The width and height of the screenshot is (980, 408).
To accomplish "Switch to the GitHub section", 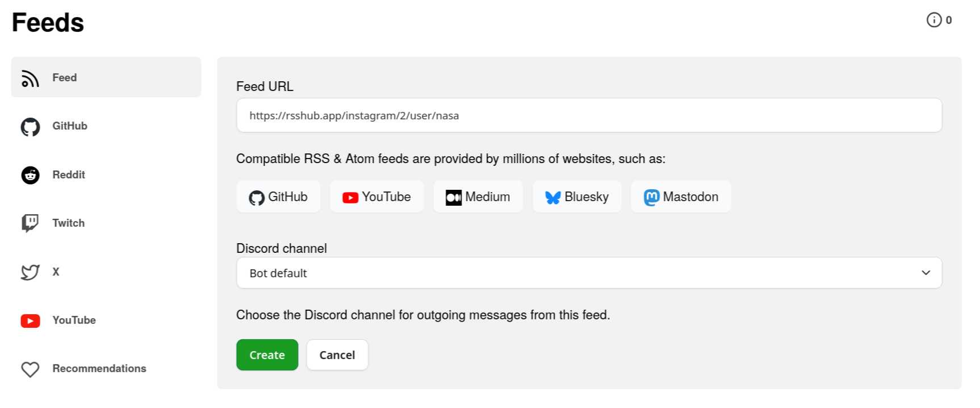I will (70, 126).
